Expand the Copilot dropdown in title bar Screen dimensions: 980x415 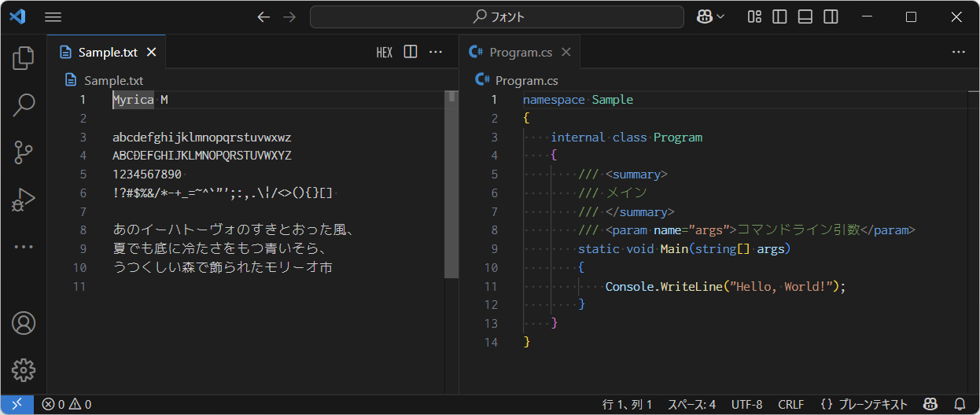[711, 17]
